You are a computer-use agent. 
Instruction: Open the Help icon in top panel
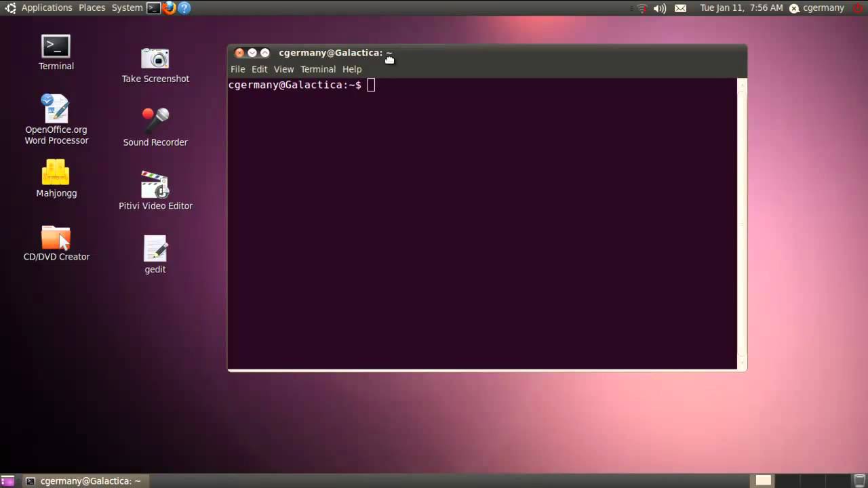(x=184, y=8)
